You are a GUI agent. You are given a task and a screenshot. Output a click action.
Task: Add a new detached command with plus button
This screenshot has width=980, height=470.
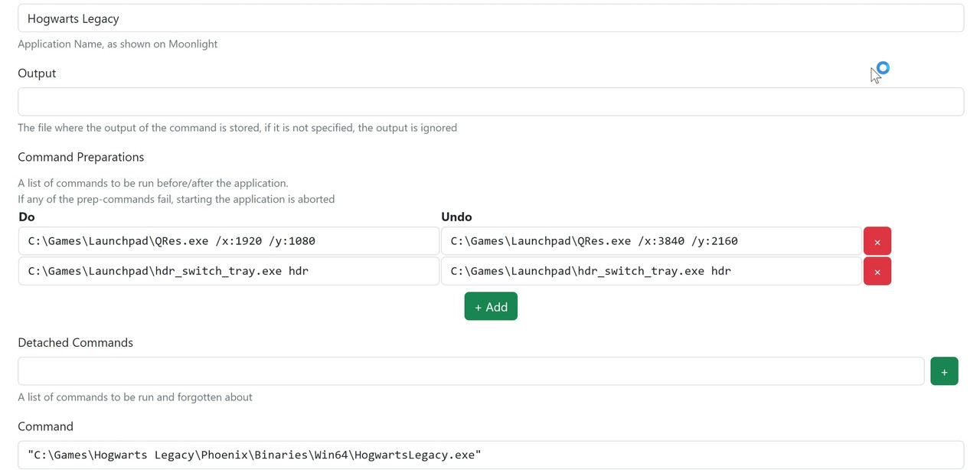944,371
